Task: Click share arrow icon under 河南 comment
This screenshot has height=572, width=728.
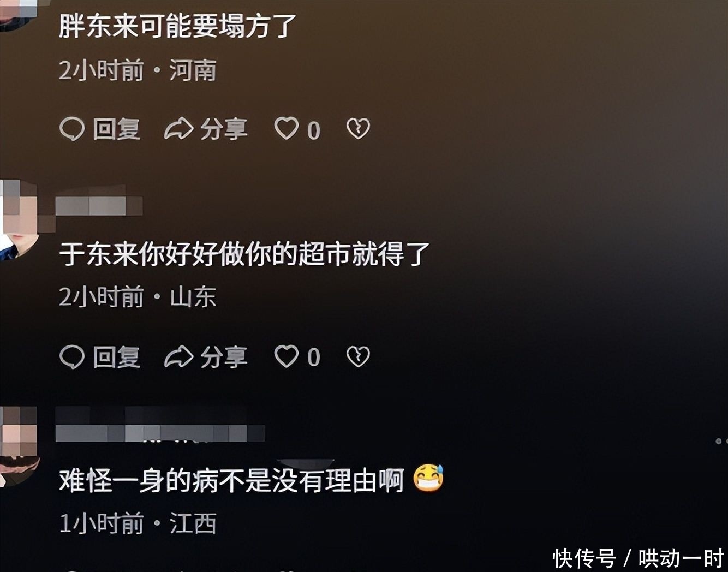Action: (179, 129)
